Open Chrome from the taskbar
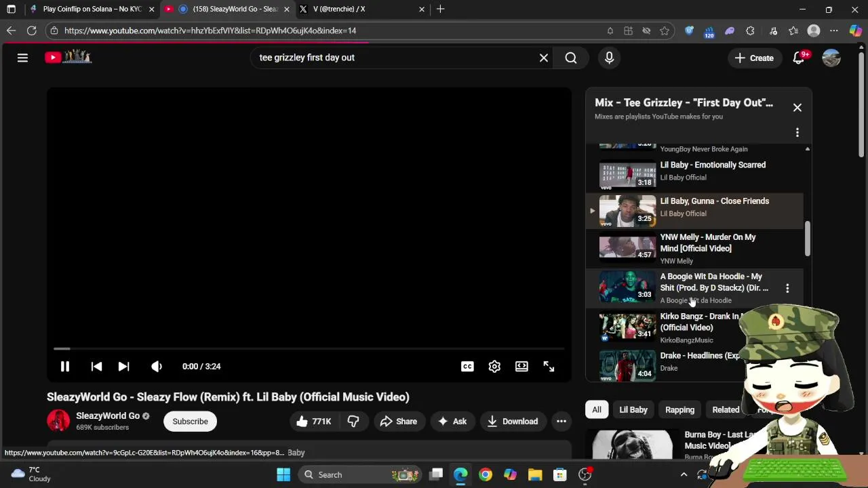This screenshot has height=488, width=868. pos(486,474)
